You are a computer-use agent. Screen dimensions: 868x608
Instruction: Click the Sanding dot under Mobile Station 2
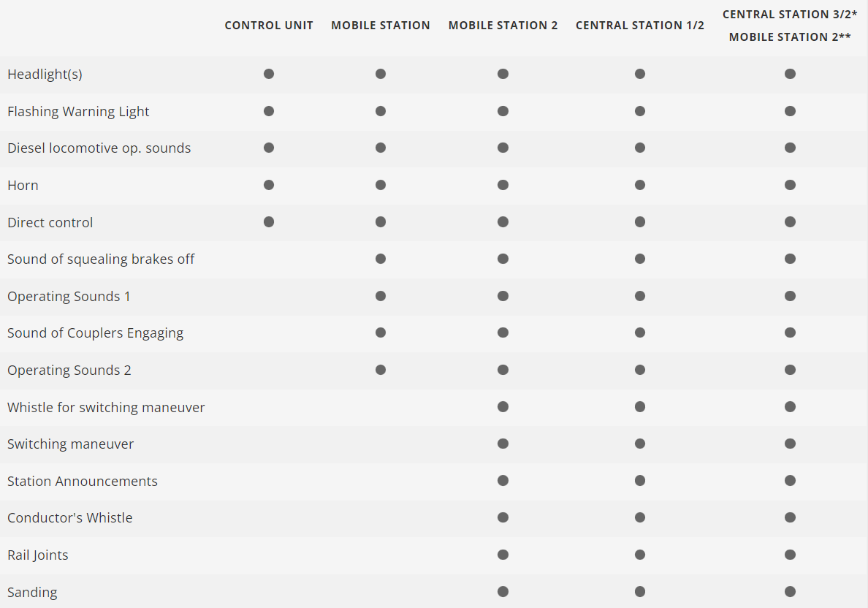click(x=503, y=592)
